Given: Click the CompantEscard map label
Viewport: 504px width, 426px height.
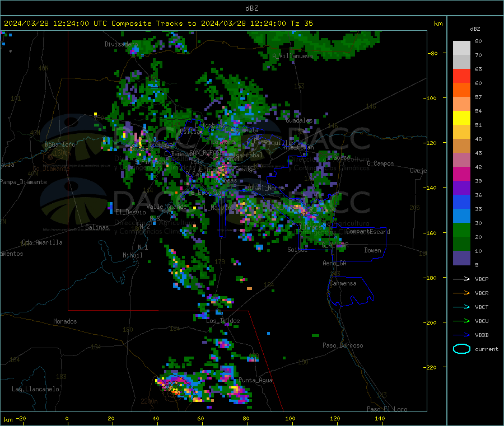Looking at the screenshot, I should click(x=368, y=232).
